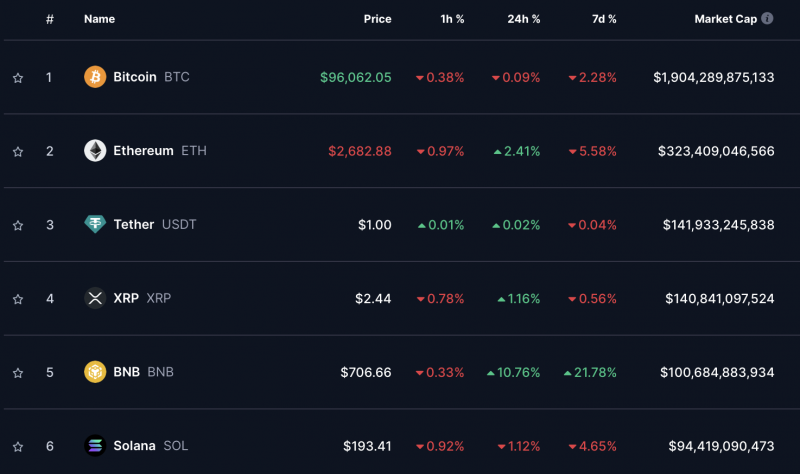The height and width of the screenshot is (474, 800).
Task: Click the Solana logo icon
Action: pyautogui.click(x=95, y=445)
